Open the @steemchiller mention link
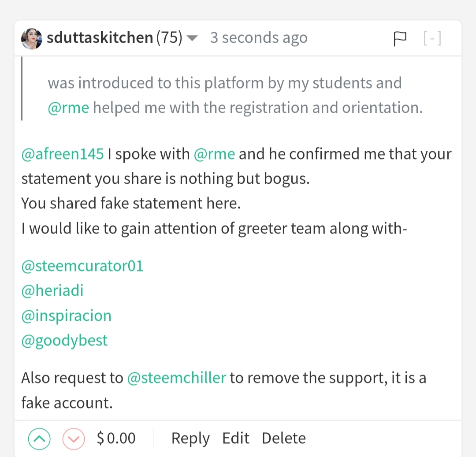 coord(176,378)
